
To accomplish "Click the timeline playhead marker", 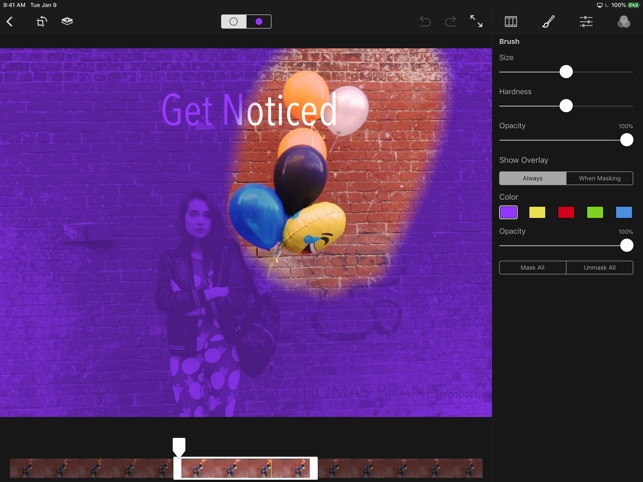I will click(x=179, y=446).
